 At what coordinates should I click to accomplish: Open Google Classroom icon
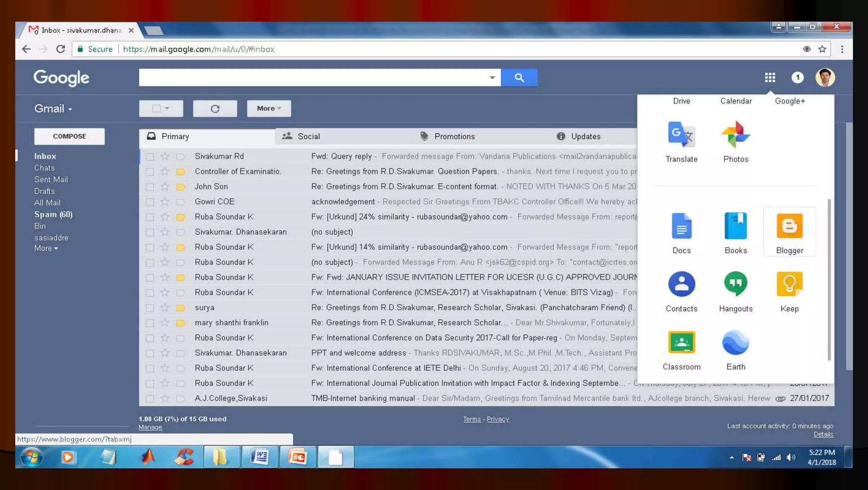pos(681,342)
